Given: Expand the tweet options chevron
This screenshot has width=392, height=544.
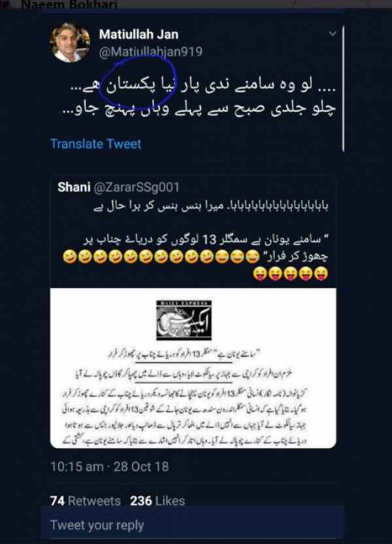Looking at the screenshot, I should click(x=333, y=34).
